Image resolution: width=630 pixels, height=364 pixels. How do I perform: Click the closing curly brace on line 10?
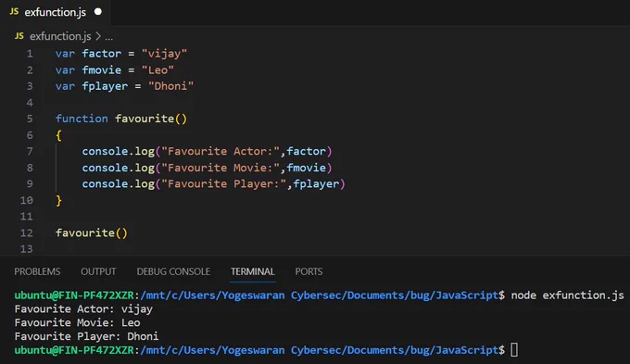click(x=58, y=200)
